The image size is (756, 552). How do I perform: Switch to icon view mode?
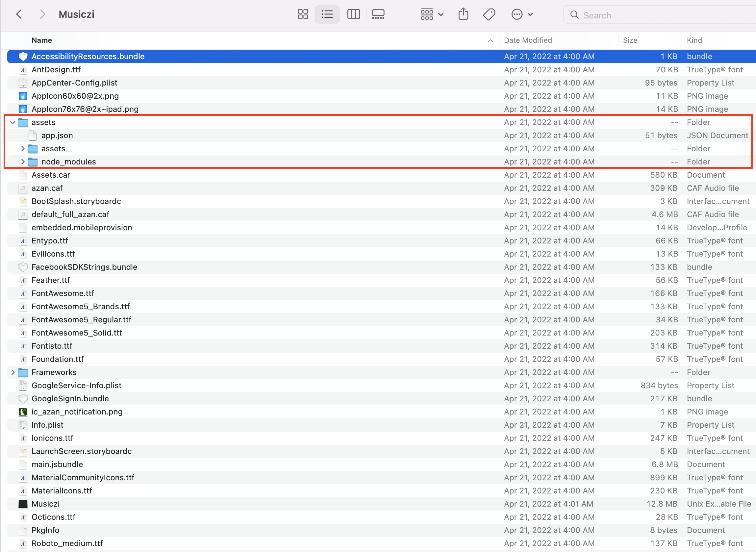302,14
